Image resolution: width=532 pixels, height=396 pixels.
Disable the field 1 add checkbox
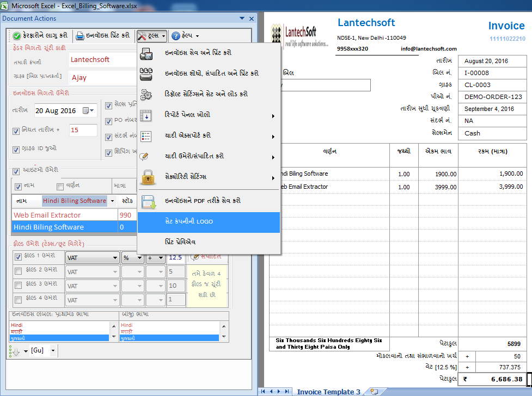(x=19, y=257)
